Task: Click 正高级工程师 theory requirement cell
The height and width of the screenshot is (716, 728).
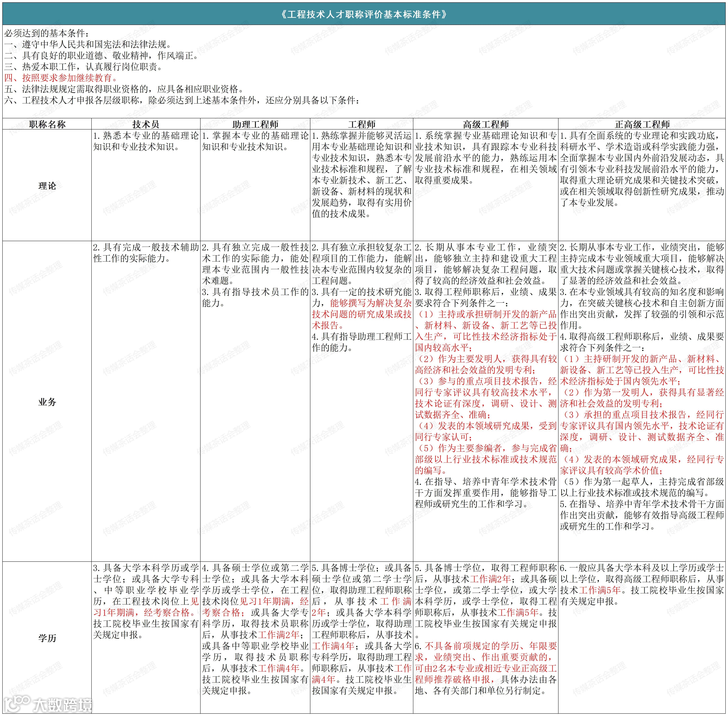Action: pyautogui.click(x=642, y=169)
